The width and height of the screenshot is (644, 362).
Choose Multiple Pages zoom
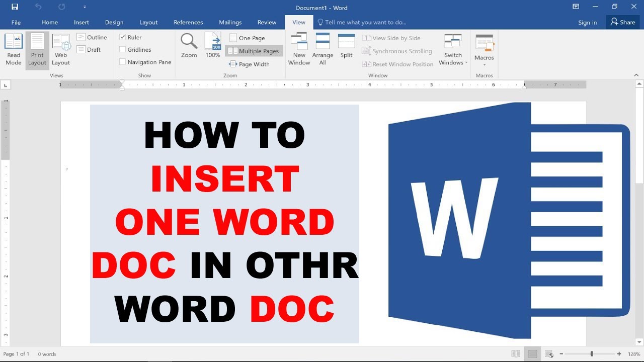pos(254,51)
